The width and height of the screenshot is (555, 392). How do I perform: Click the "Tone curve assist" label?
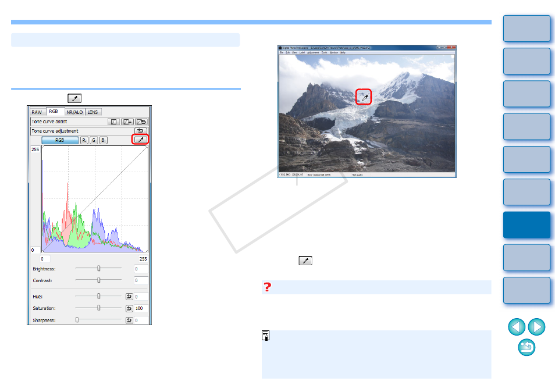click(x=49, y=122)
